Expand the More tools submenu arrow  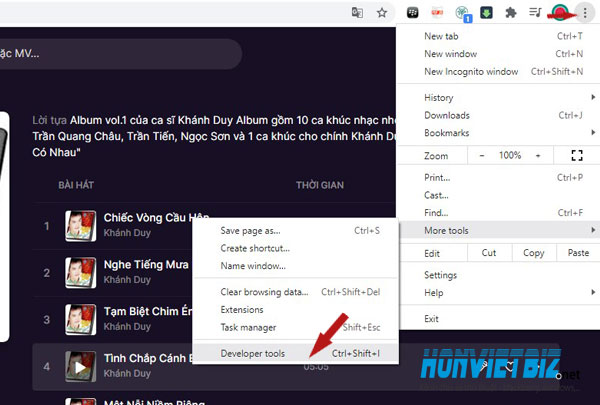593,230
